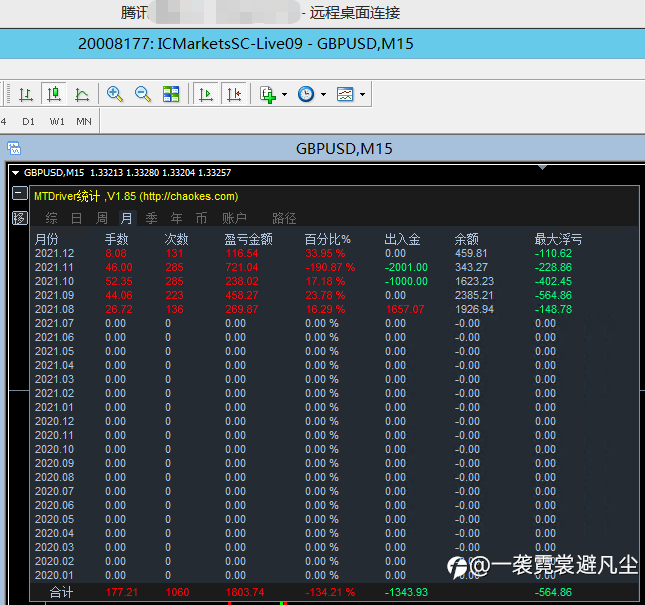Screen dimensions: 645x605
Task: Click the 次数 column header
Action: point(176,239)
